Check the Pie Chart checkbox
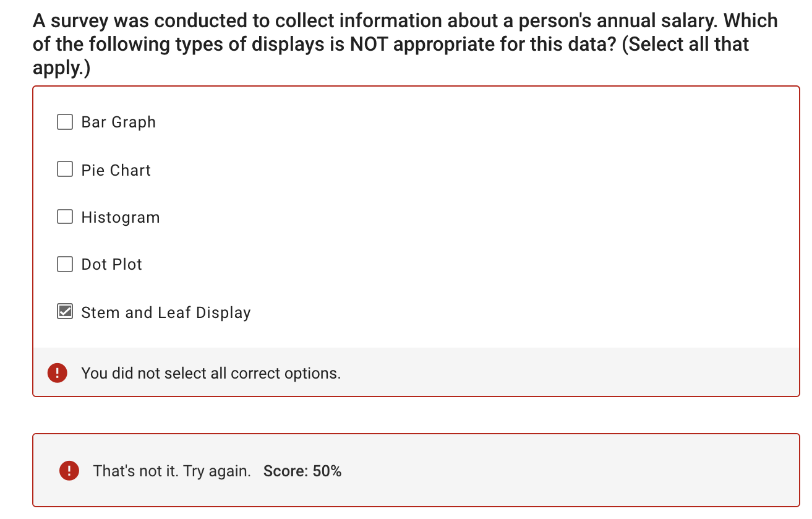Screen dimensions: 812x519 (64, 169)
